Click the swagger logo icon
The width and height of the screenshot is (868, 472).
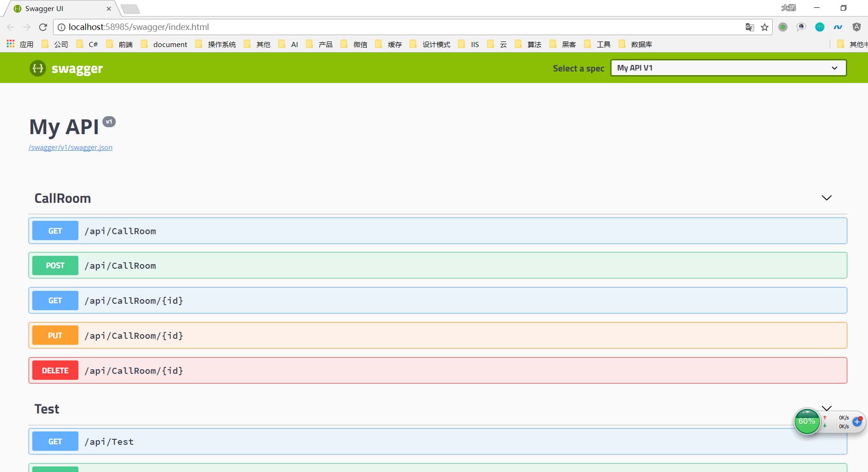(x=38, y=68)
